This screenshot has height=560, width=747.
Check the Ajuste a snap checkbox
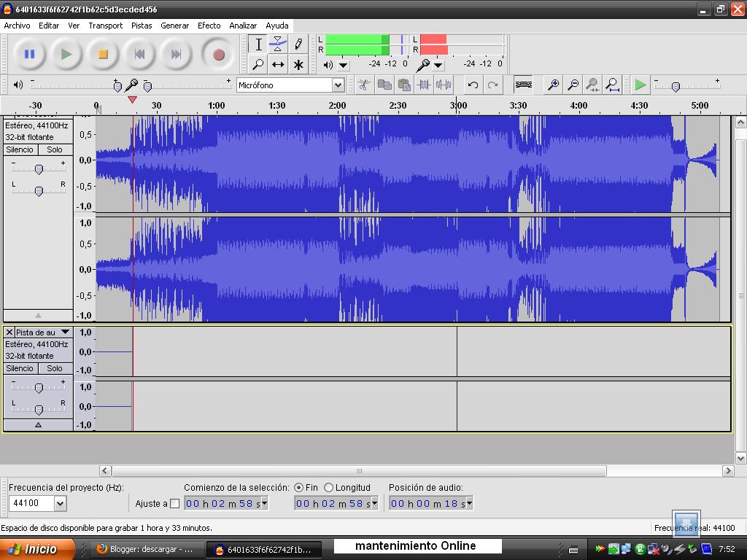coord(175,502)
